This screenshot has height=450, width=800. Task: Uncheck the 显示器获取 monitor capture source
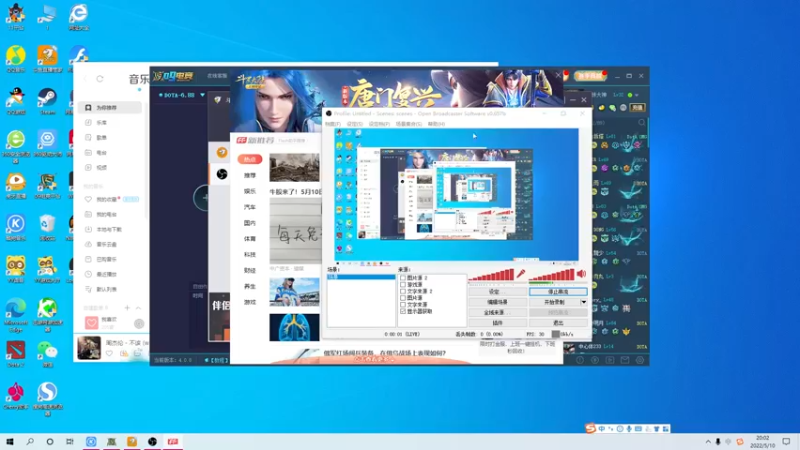pyautogui.click(x=403, y=311)
